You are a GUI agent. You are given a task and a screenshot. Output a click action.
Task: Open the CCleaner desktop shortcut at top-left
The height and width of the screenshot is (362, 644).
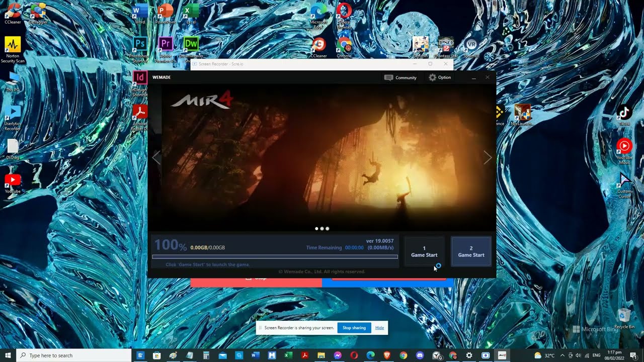pos(13,14)
